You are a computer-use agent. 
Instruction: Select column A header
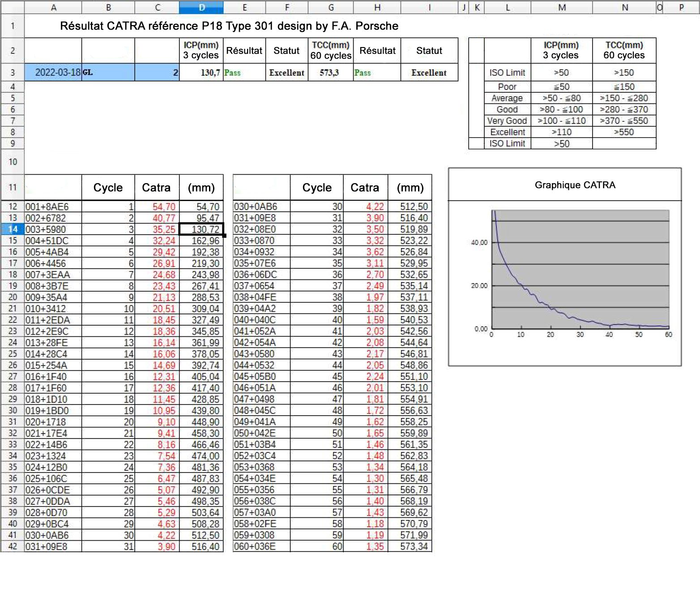(53, 7)
